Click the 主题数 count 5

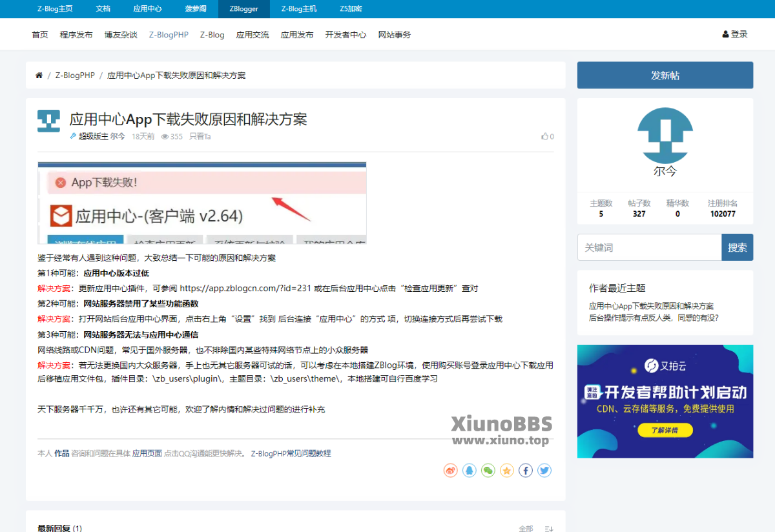coord(601,214)
